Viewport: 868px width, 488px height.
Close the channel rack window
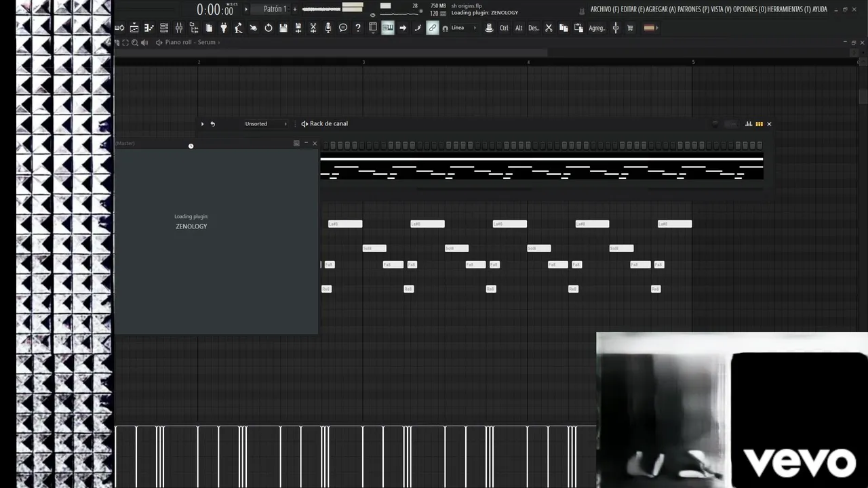point(769,124)
